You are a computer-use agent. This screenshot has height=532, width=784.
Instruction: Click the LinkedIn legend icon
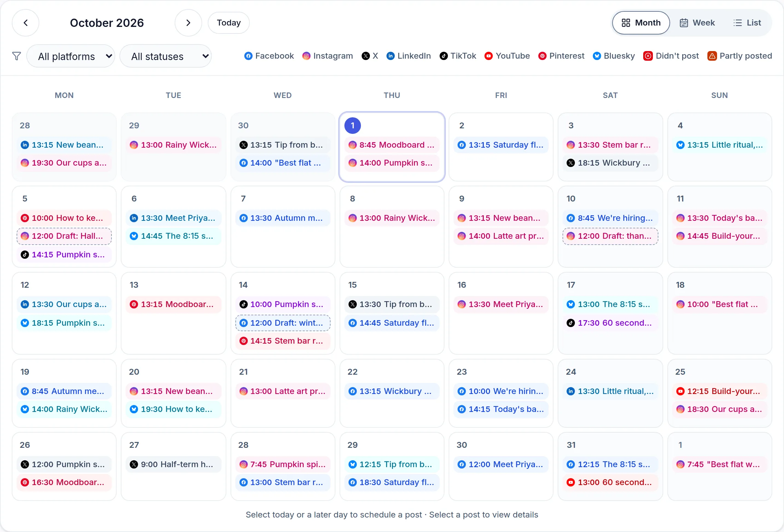pyautogui.click(x=390, y=56)
